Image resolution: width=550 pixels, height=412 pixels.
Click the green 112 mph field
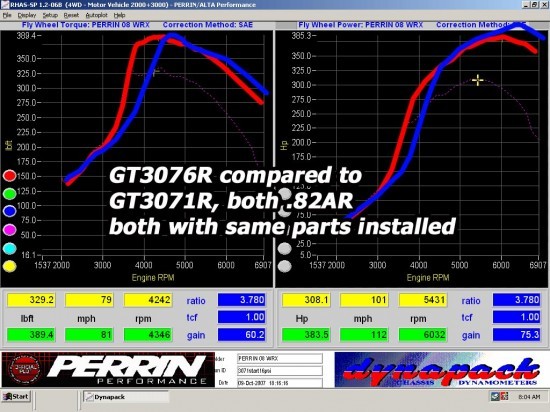coord(364,335)
